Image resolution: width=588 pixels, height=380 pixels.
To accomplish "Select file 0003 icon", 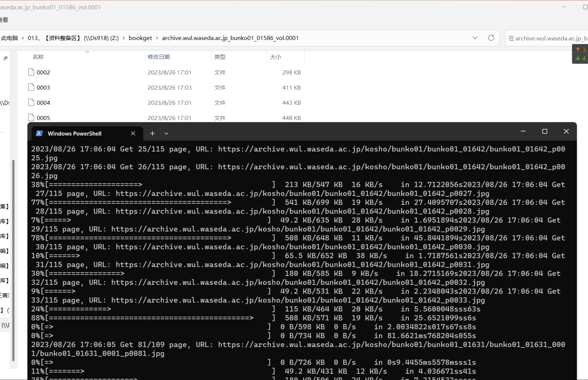I will [31, 87].
